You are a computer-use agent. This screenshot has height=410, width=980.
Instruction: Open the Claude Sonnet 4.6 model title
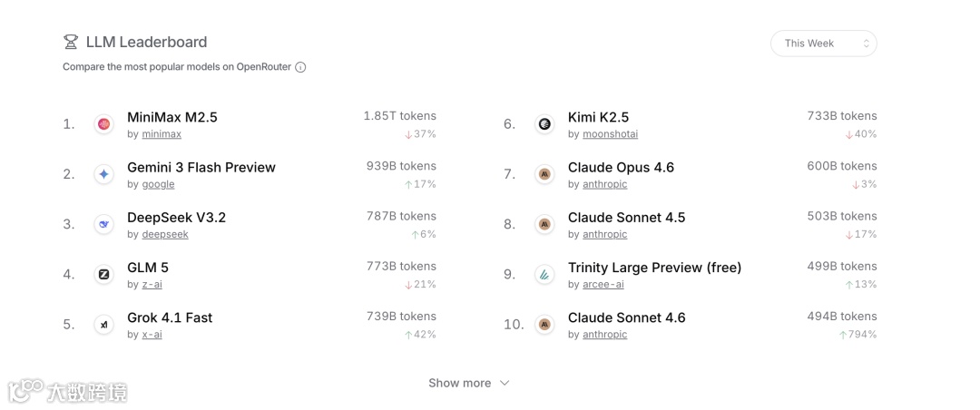click(x=626, y=317)
